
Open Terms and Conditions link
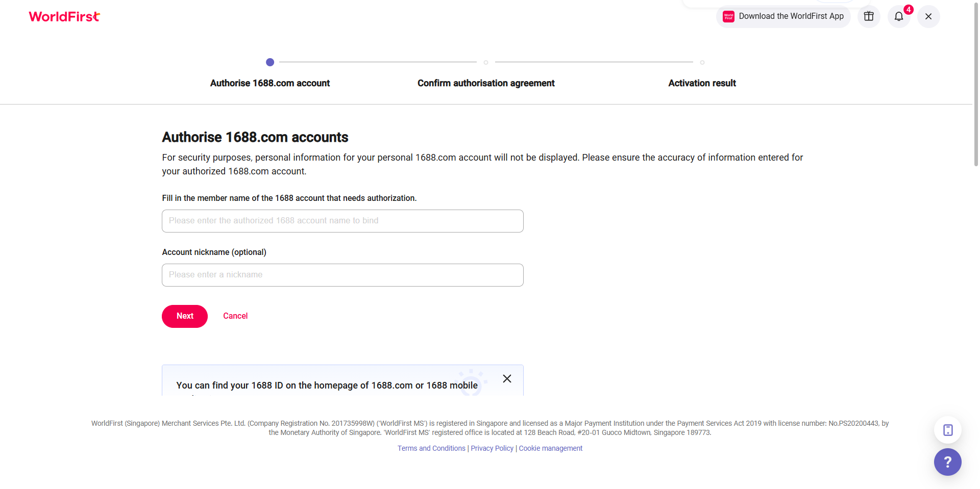tap(431, 448)
